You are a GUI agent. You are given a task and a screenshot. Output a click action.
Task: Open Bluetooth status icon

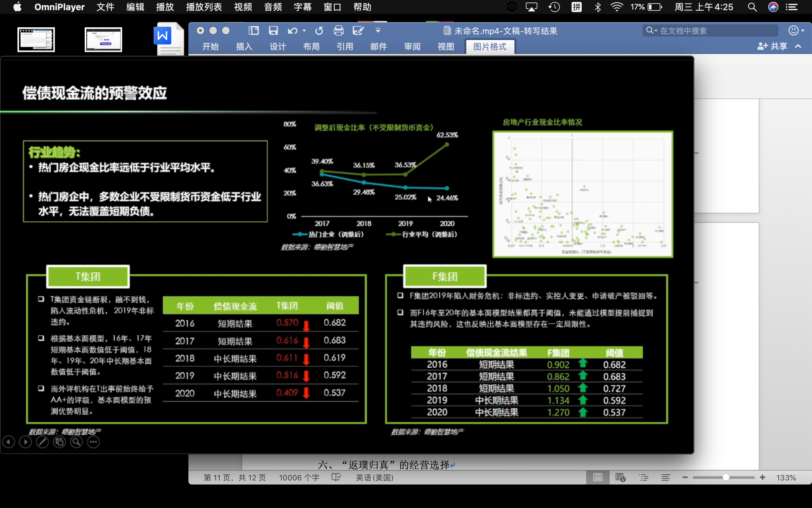pos(598,7)
